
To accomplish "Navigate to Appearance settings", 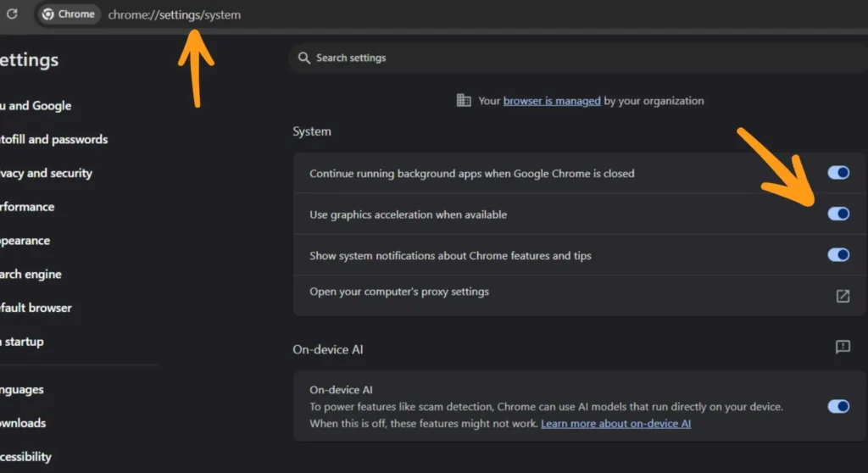I will tap(25, 241).
